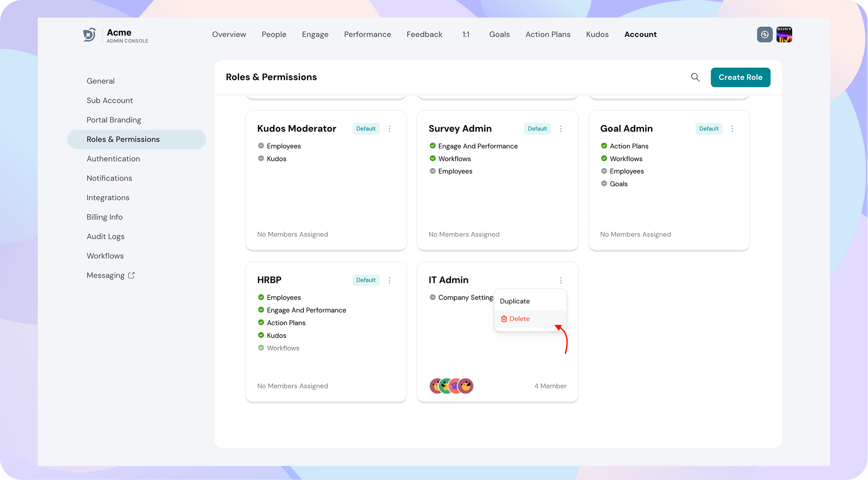The width and height of the screenshot is (868, 480).
Task: Click Workflows permission in Goal Admin card
Action: (x=626, y=159)
